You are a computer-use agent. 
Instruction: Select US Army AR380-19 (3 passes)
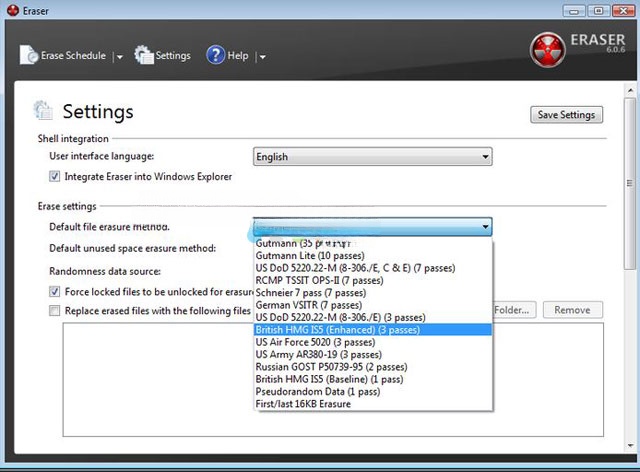click(373, 354)
